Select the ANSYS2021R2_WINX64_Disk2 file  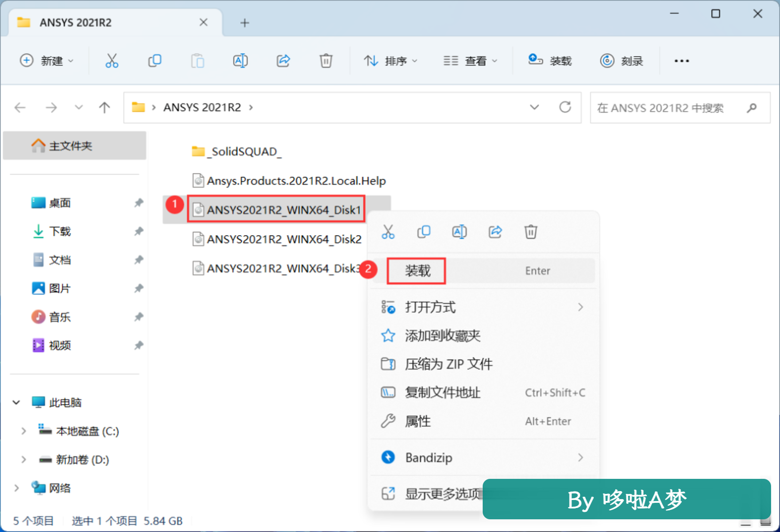pos(277,239)
